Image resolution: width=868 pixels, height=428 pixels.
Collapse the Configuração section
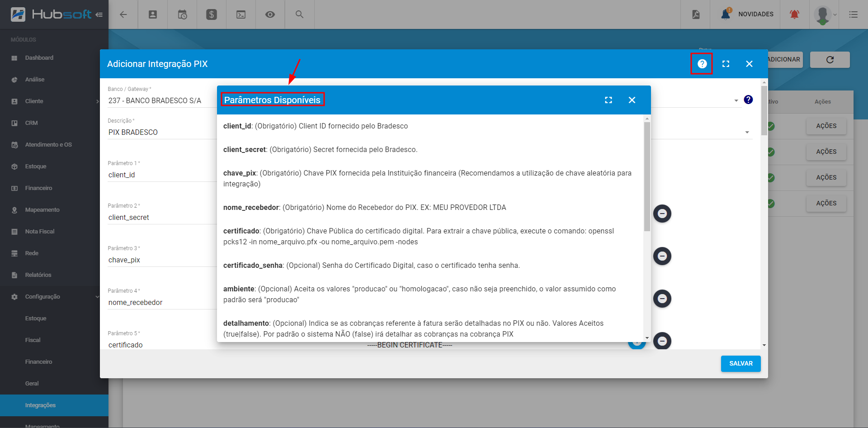pos(54,297)
